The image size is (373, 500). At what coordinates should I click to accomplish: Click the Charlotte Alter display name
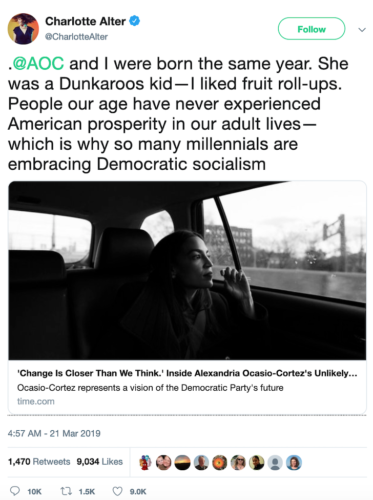(x=85, y=21)
